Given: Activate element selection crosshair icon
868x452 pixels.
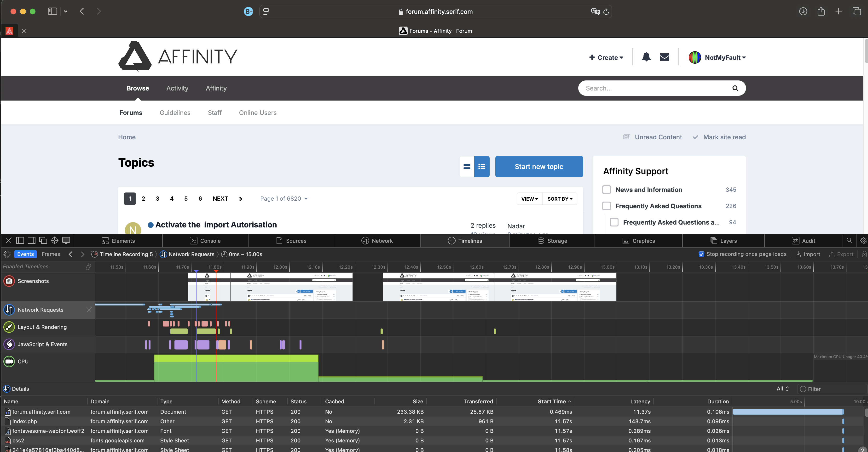Looking at the screenshot, I should pos(55,240).
